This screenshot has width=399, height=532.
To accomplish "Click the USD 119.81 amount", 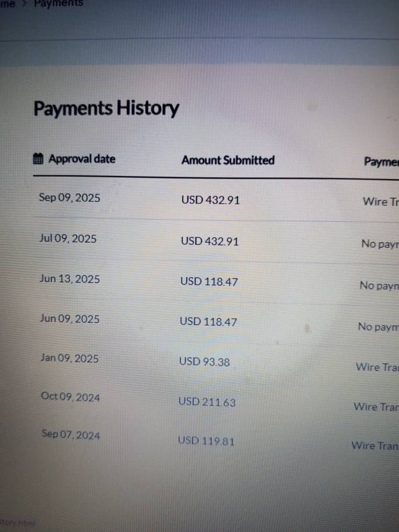I will click(206, 441).
